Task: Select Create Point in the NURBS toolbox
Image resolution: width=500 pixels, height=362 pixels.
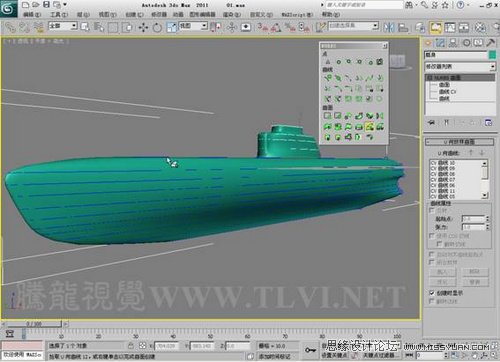Action: [x=328, y=62]
